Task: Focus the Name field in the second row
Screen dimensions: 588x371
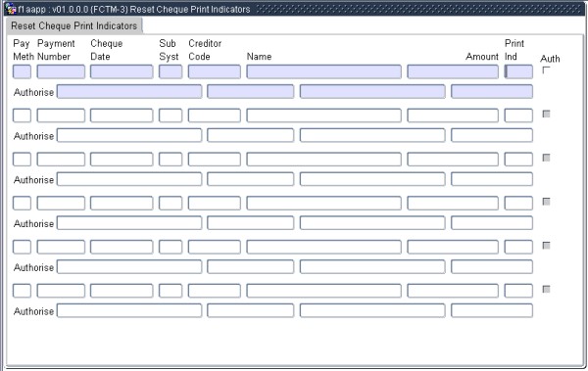Action: coord(324,116)
